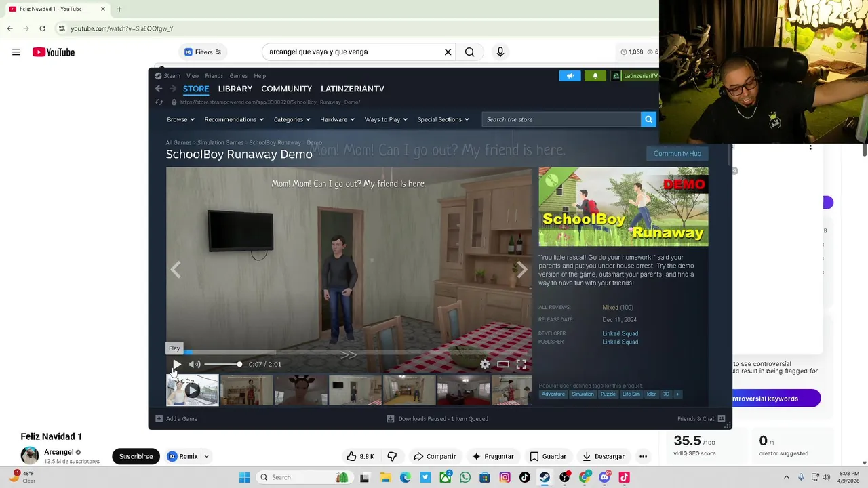Go to the YouTube home logo

pos(54,52)
